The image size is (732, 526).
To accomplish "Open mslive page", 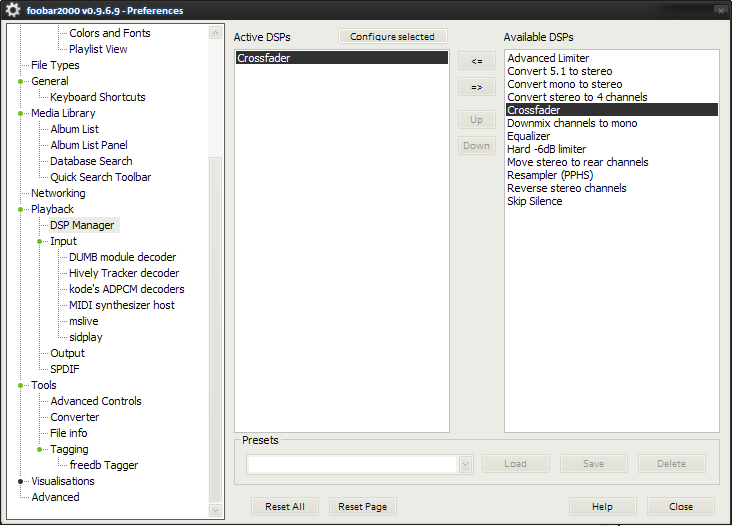I will [84, 322].
